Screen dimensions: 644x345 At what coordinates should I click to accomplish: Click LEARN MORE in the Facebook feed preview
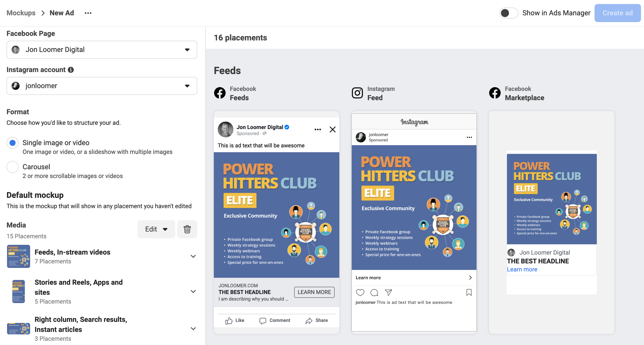[314, 292]
